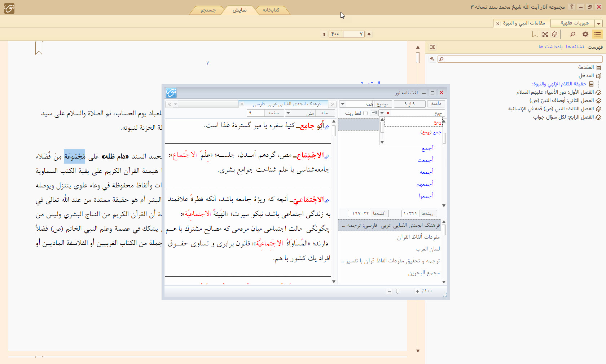The height and width of the screenshot is (364, 606).
Task: Open the فهرست sidebar tab
Action: pyautogui.click(x=595, y=47)
